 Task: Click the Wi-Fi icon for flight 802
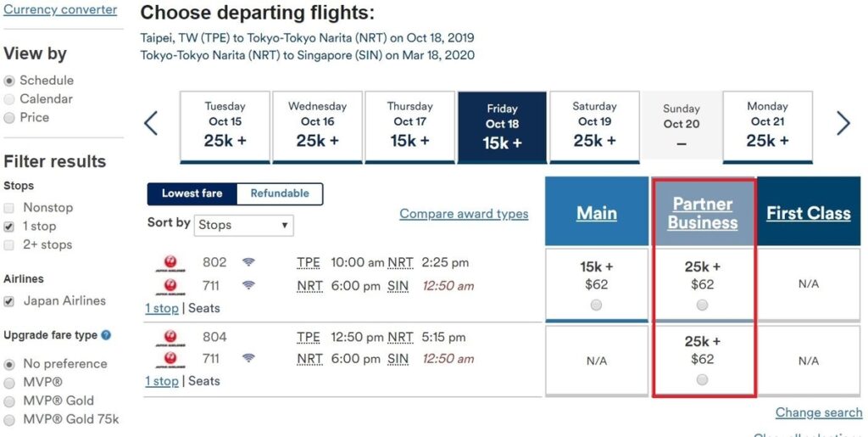[248, 262]
